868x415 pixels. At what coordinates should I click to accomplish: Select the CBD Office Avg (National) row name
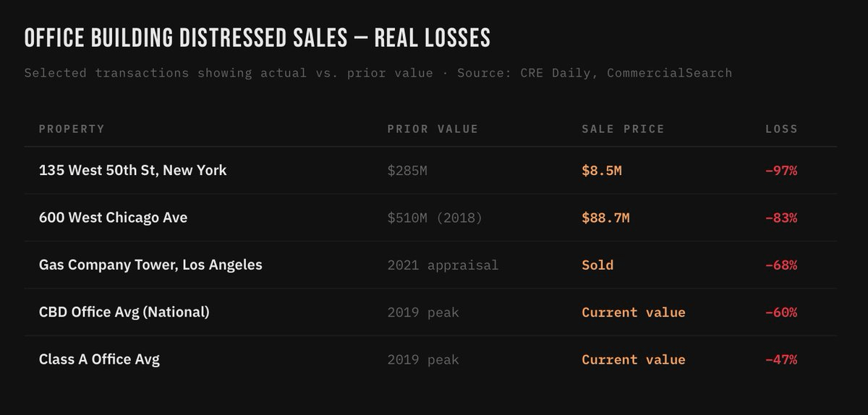point(124,312)
